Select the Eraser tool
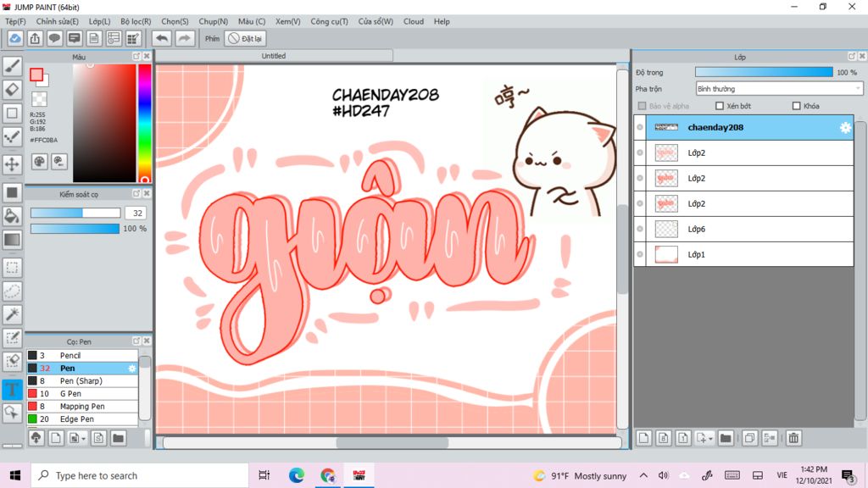868x488 pixels. pos(12,90)
